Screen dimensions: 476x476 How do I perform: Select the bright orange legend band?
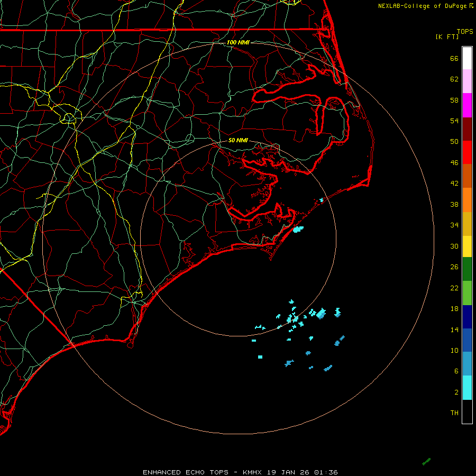pyautogui.click(x=467, y=200)
